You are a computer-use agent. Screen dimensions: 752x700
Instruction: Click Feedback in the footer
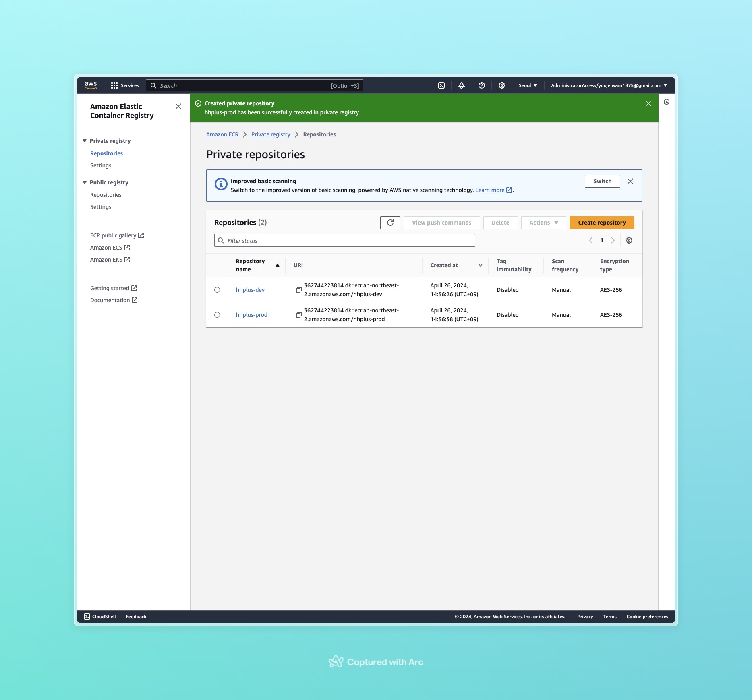point(136,617)
